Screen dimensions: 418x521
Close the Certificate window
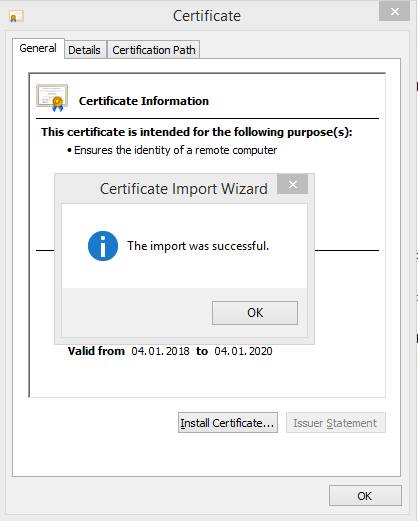tap(394, 12)
